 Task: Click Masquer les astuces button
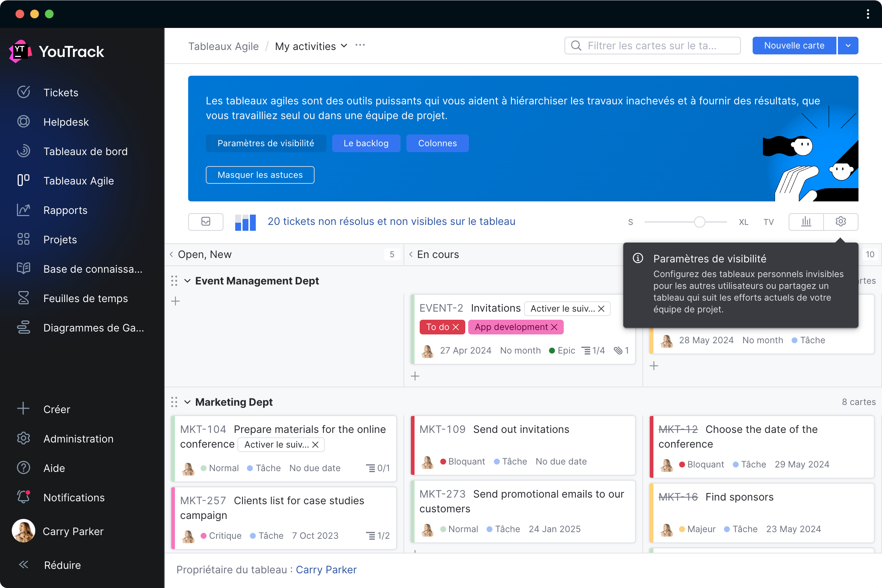pyautogui.click(x=261, y=175)
